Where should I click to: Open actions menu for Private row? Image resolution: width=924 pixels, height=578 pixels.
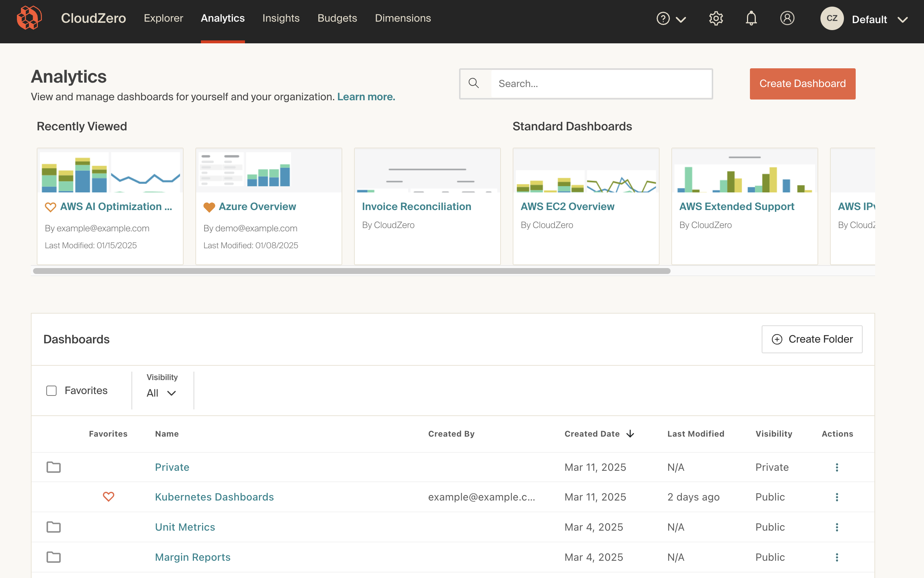click(x=837, y=467)
